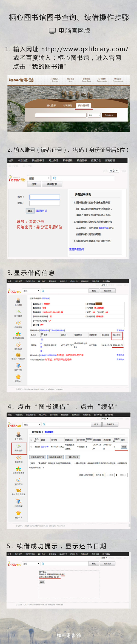This screenshot has width=137, height=644.
Task: Click the 快速检索 search button on homepage
Action: pos(109,115)
